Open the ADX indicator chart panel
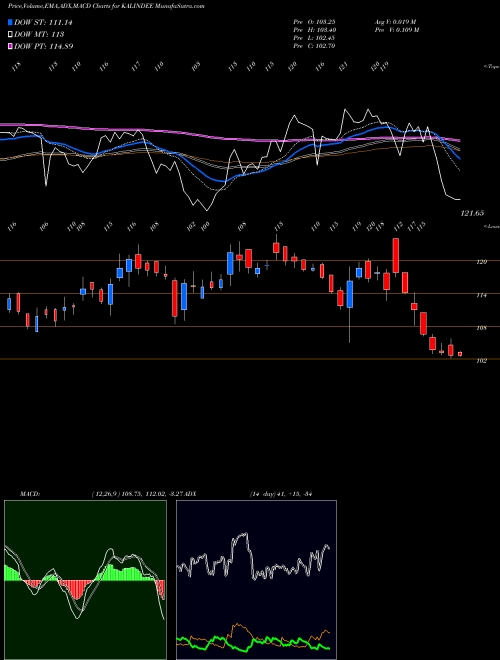The width and height of the screenshot is (500, 660). tap(256, 580)
